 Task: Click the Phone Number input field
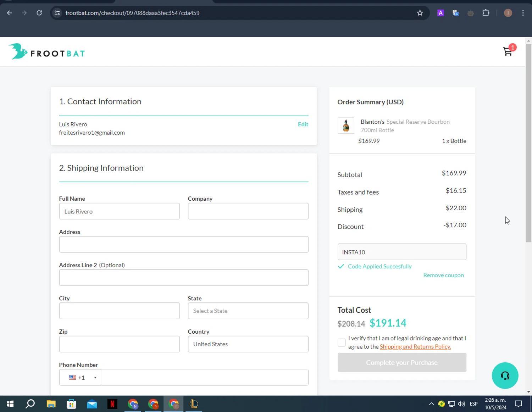point(205,378)
